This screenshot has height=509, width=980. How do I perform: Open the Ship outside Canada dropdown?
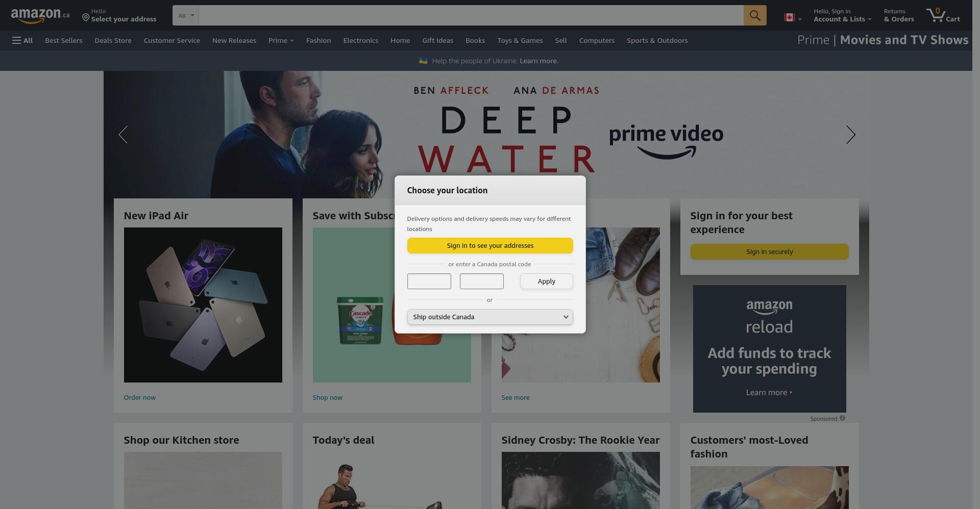coord(490,317)
